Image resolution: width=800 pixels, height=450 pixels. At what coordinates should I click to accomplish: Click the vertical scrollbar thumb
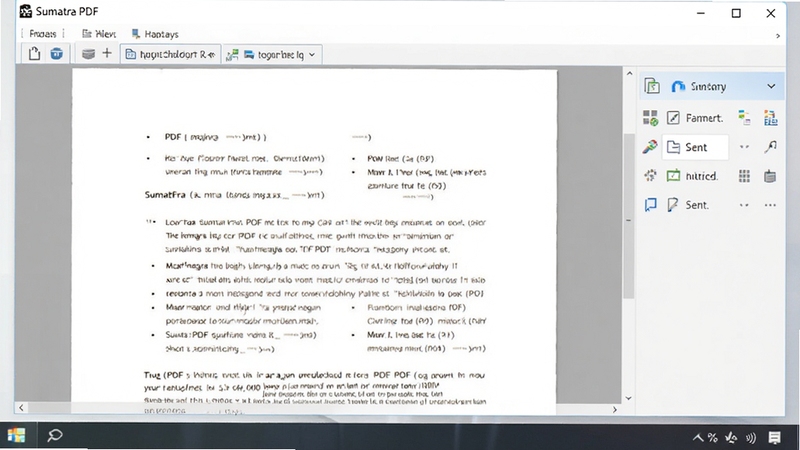[629, 216]
